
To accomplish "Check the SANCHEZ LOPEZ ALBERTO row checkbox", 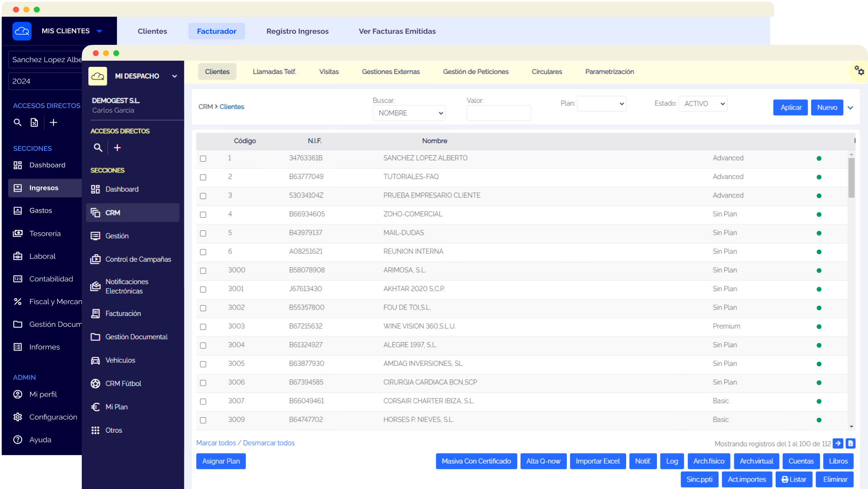I will tap(203, 158).
